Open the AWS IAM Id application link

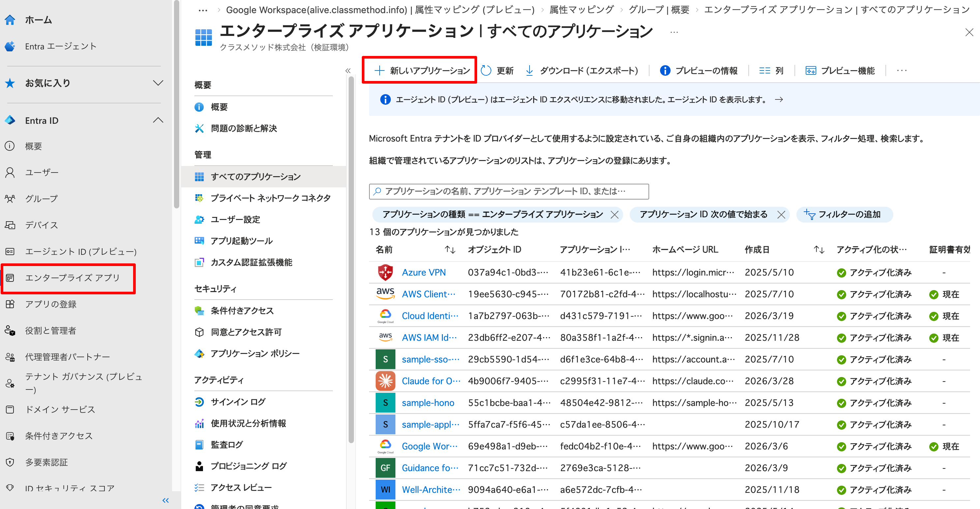pyautogui.click(x=429, y=337)
